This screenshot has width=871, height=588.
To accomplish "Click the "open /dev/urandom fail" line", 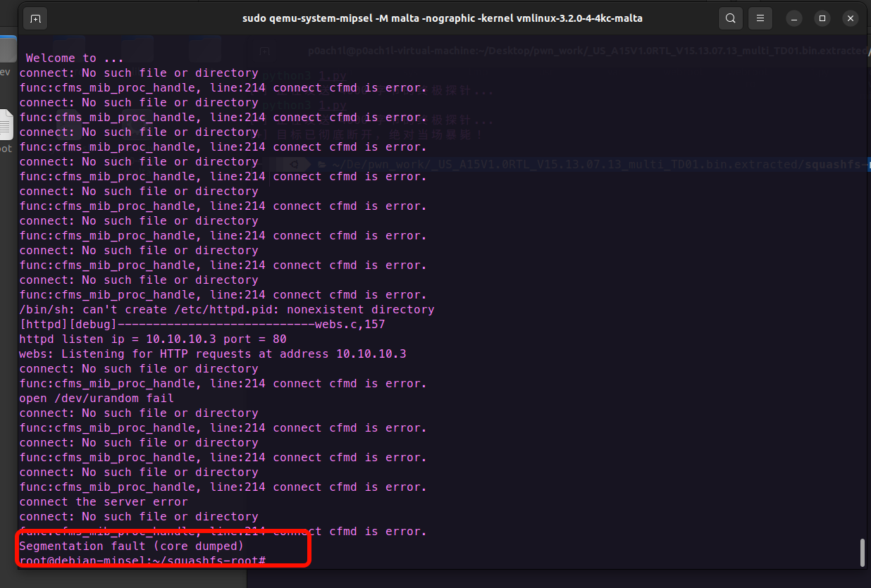I will pos(96,398).
